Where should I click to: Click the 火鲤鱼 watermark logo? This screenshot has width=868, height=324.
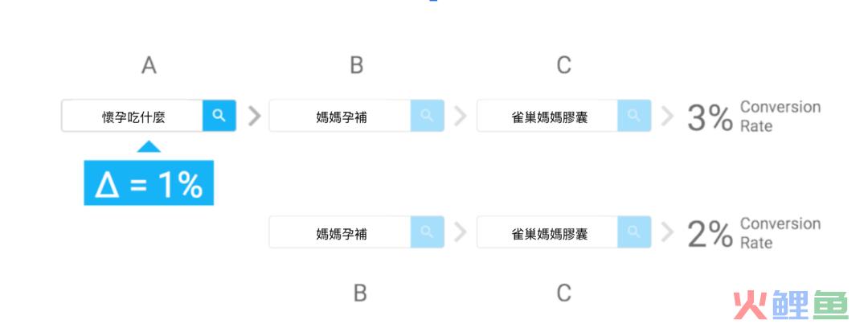pos(791,305)
